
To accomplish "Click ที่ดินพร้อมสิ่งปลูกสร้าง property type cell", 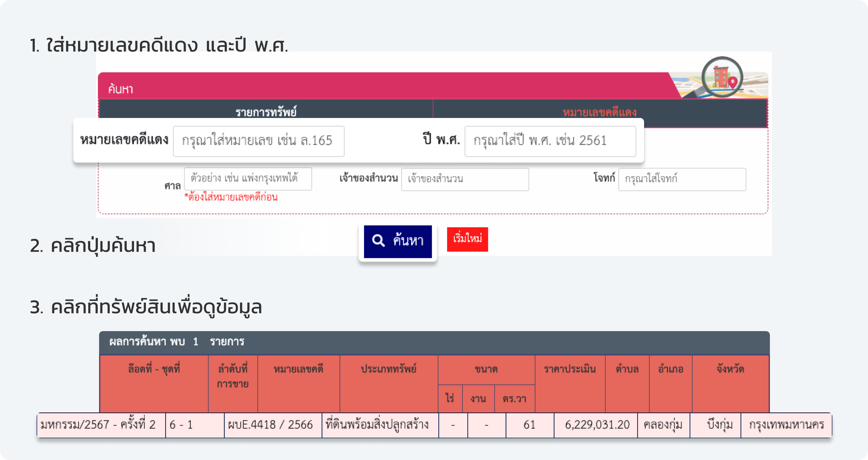I will [377, 425].
